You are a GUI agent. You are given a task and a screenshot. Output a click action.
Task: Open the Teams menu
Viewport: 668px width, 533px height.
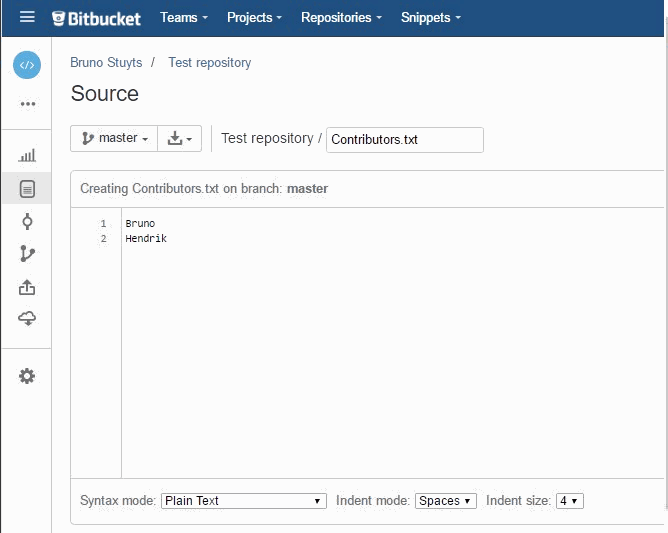tap(184, 18)
